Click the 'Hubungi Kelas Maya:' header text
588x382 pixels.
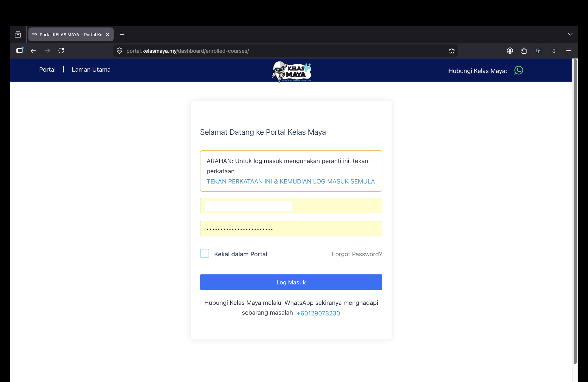(478, 71)
